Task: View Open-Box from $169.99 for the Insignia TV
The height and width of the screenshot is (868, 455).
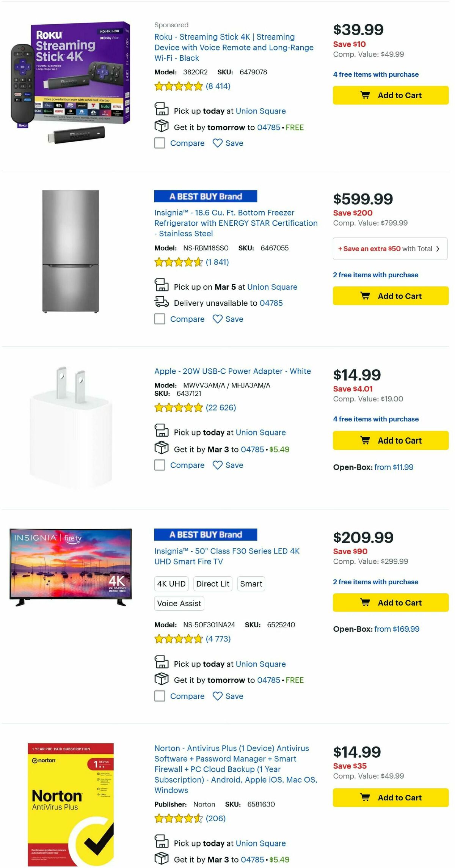Action: (x=397, y=629)
